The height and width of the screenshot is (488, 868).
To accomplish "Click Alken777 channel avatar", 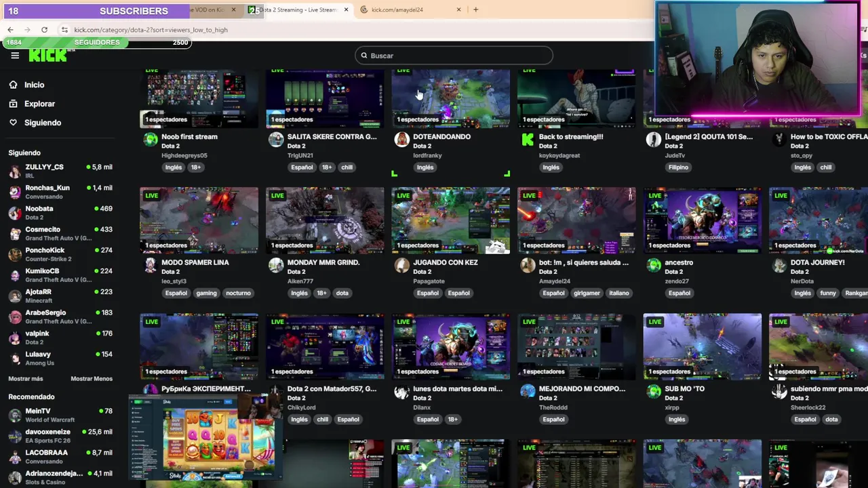I will click(276, 266).
